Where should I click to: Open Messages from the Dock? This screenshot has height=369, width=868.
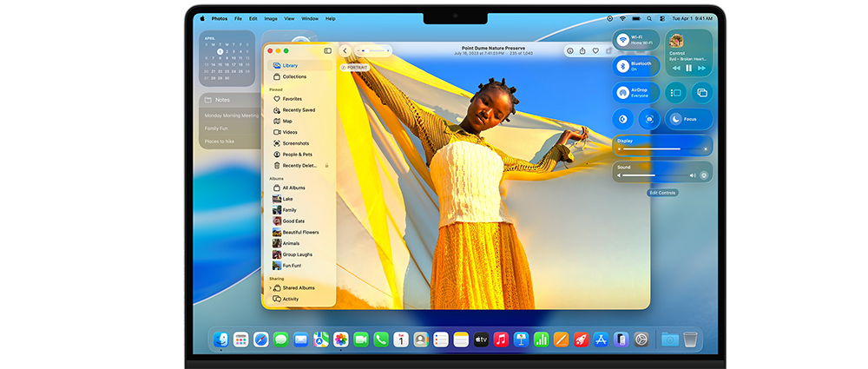point(280,339)
